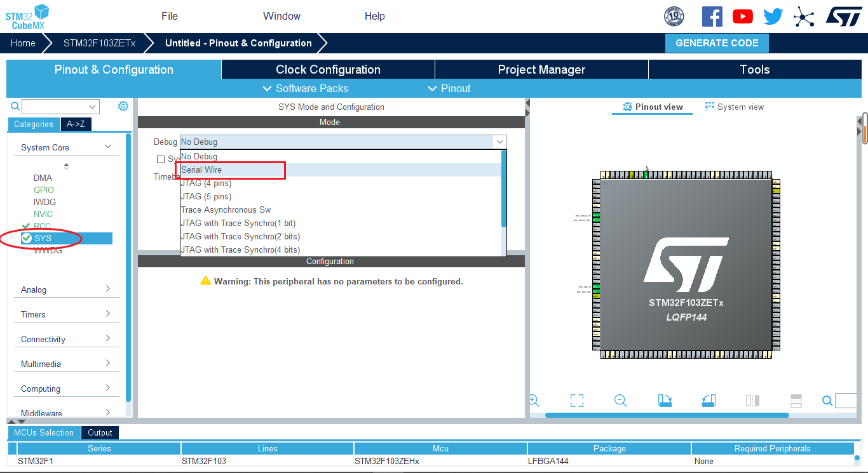Open the Software Packs dropdown
This screenshot has width=868, height=473.
click(x=306, y=88)
